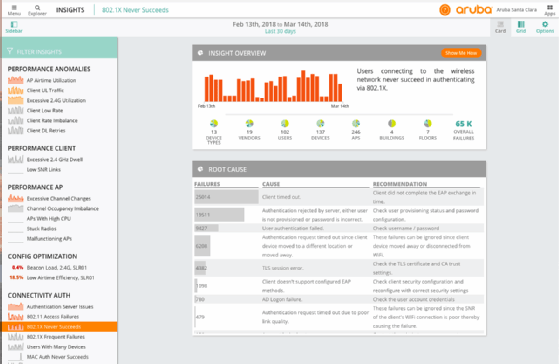The image size is (559, 364).
Task: Select 802.1X Frequent Failures insight
Action: (56, 337)
